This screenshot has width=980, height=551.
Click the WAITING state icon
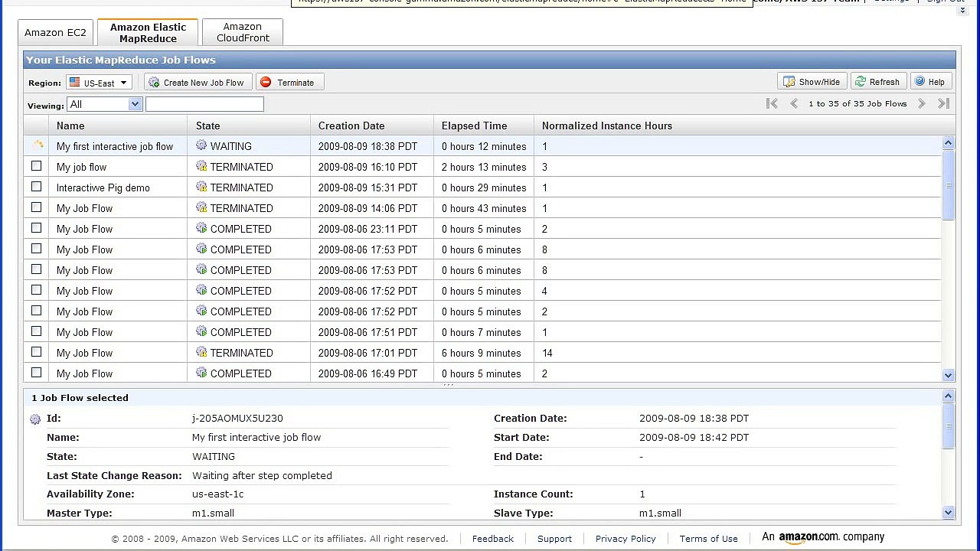[x=201, y=145]
